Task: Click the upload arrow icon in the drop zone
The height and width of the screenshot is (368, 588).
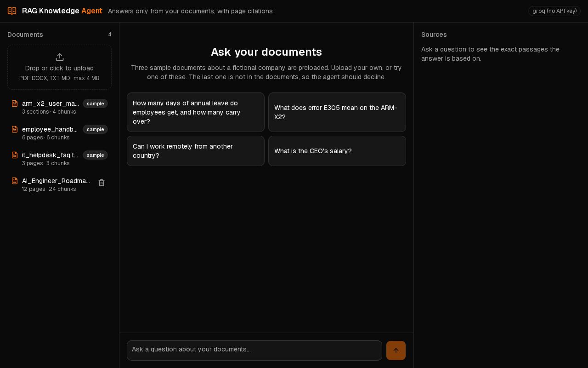Action: [60, 57]
